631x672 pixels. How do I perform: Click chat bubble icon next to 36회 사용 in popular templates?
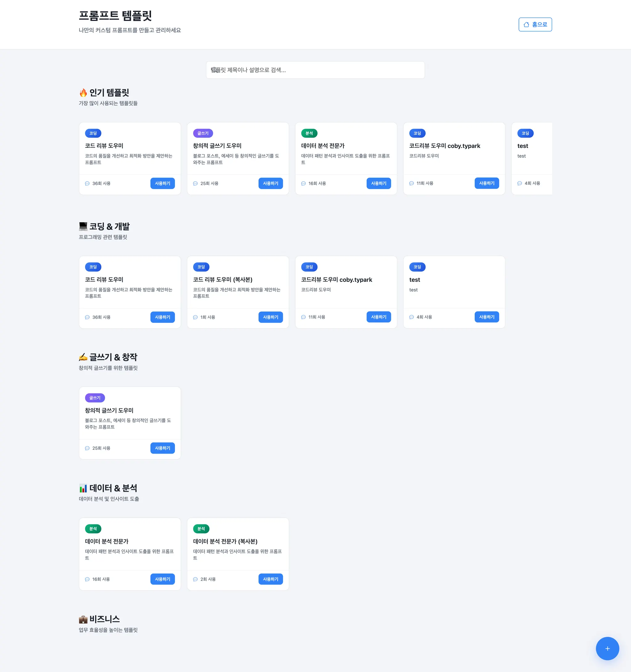coord(87,184)
